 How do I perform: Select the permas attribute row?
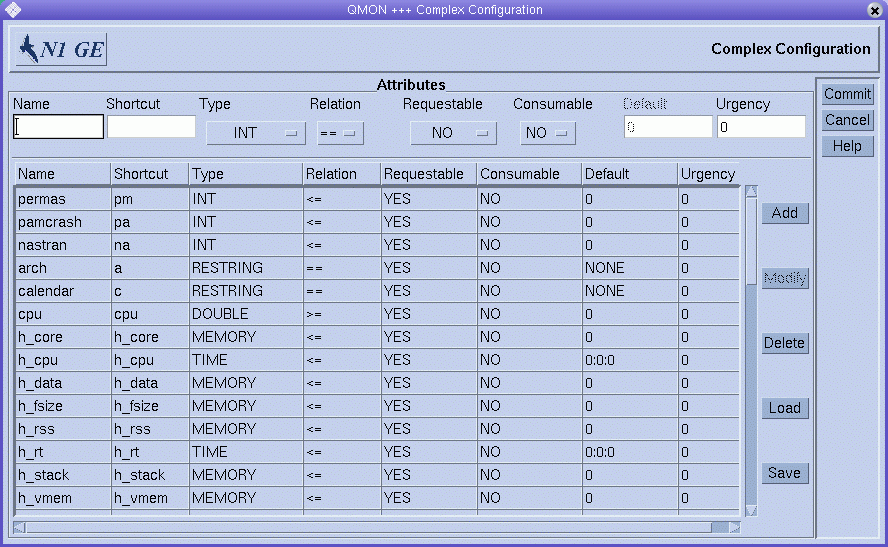377,199
